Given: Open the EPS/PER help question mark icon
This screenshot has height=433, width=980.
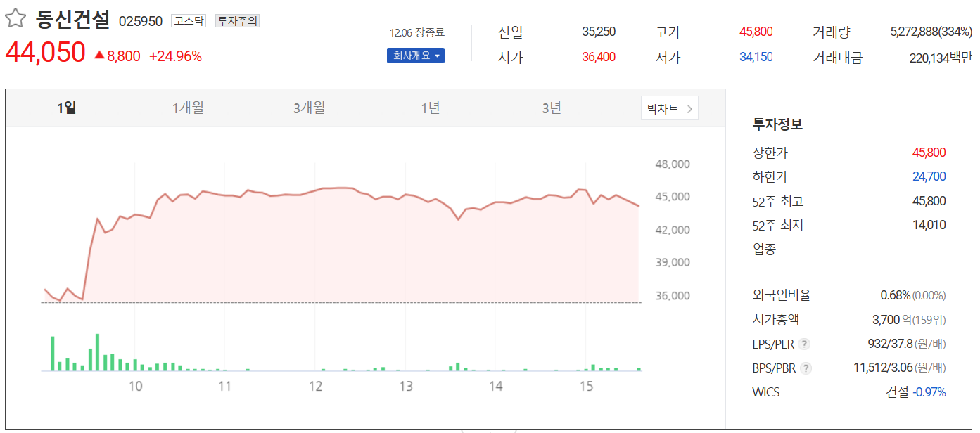Looking at the screenshot, I should [x=804, y=344].
